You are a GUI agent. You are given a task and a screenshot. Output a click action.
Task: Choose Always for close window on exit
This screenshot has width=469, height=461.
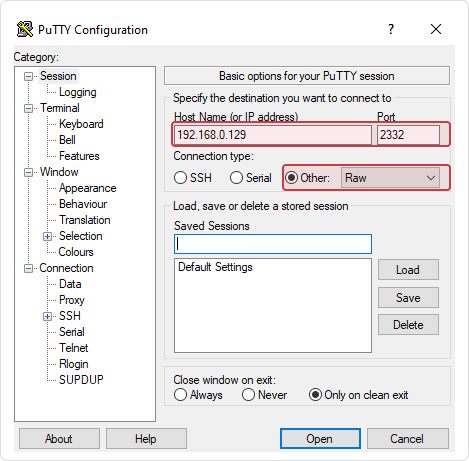click(x=180, y=395)
